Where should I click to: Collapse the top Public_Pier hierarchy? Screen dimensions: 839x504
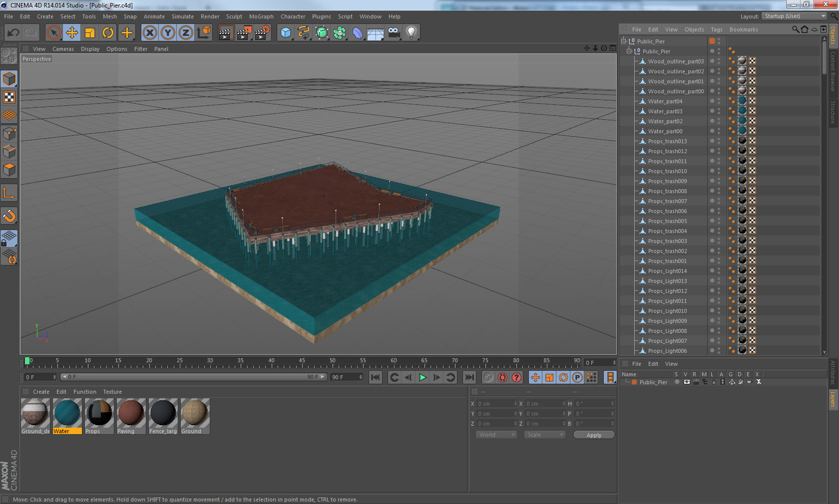624,41
